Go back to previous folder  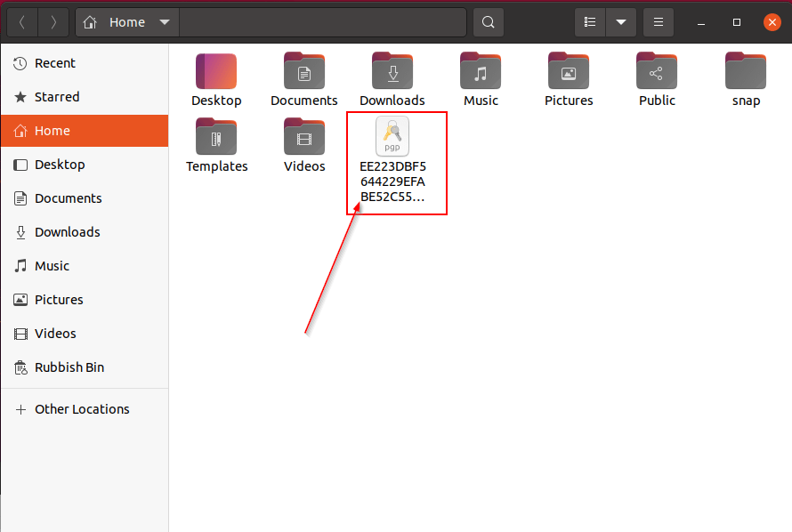(22, 22)
